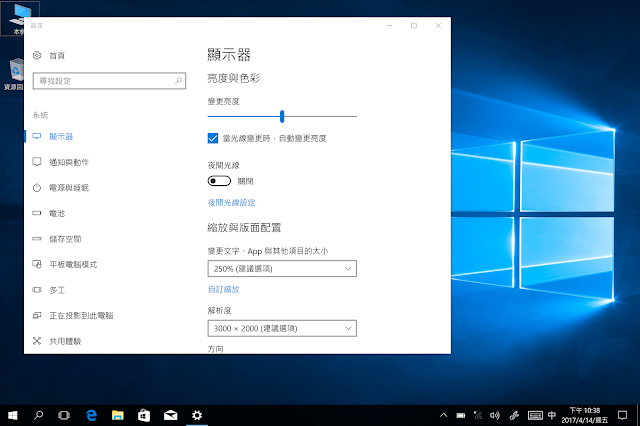Click the 電源與睡眠 power icon

tap(37, 188)
